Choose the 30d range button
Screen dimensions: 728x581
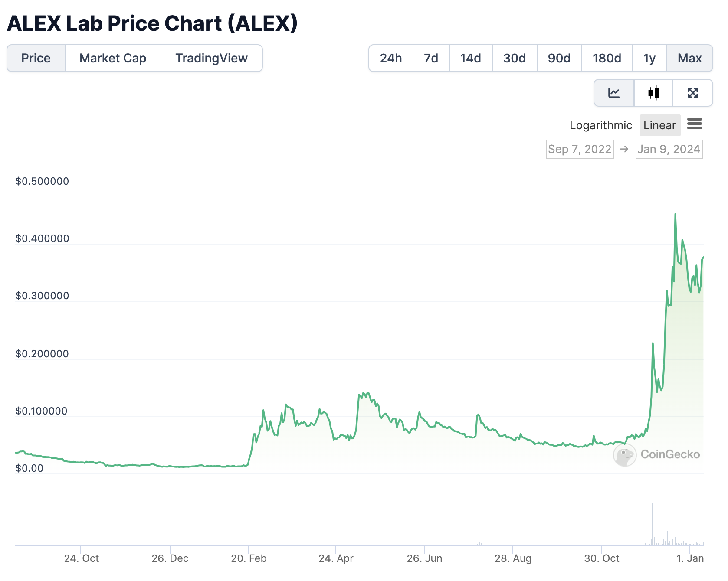pos(515,58)
